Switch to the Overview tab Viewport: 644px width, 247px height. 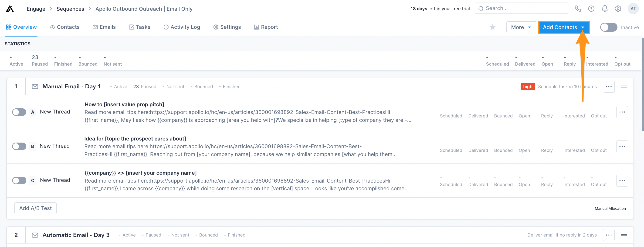tap(21, 27)
